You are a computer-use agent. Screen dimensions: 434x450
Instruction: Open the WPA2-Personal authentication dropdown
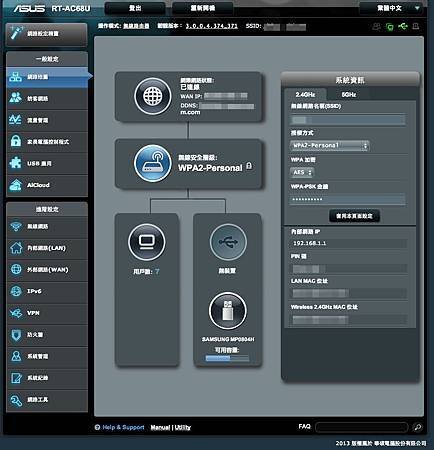pos(330,146)
